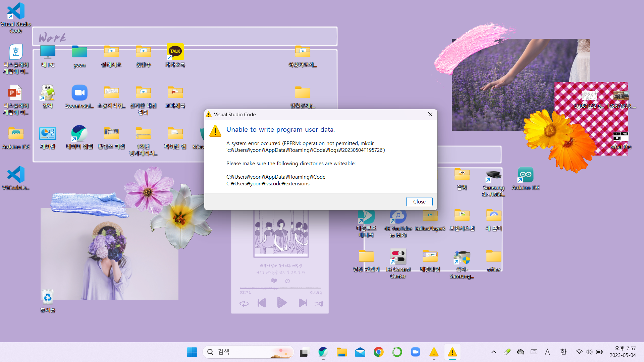Select the 'what the' file thumbnail
This screenshot has width=644, height=362.
[x=621, y=140]
